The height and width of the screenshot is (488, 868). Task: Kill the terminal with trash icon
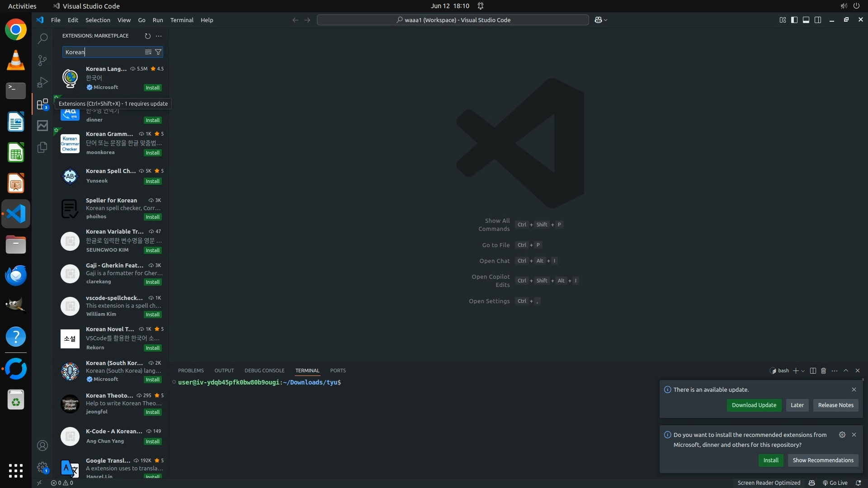823,371
